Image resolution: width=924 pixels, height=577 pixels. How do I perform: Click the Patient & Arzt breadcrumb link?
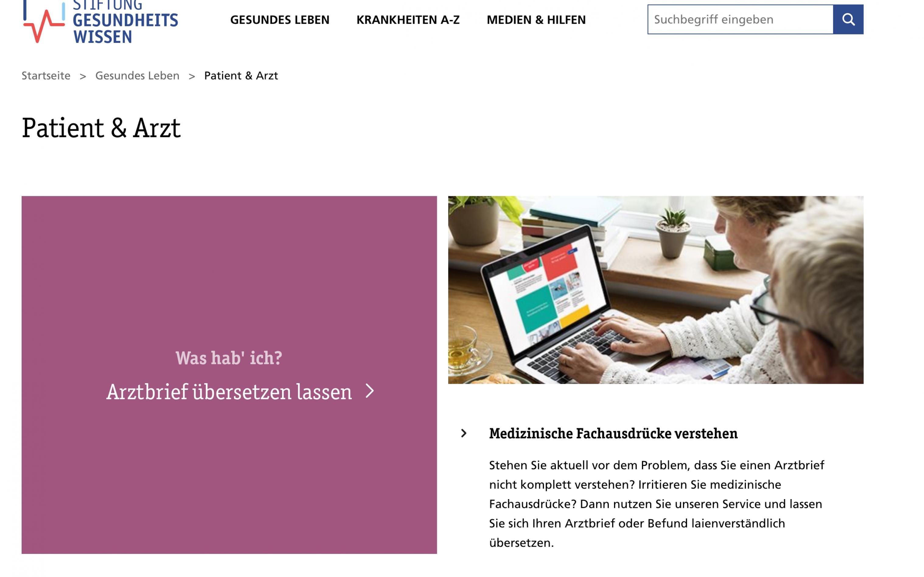tap(241, 75)
